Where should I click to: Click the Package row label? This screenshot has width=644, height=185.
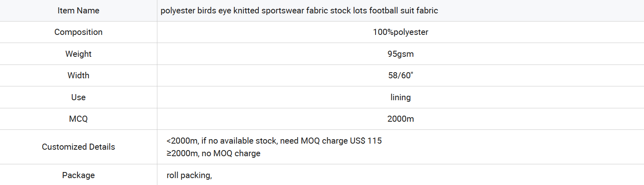coord(78,175)
